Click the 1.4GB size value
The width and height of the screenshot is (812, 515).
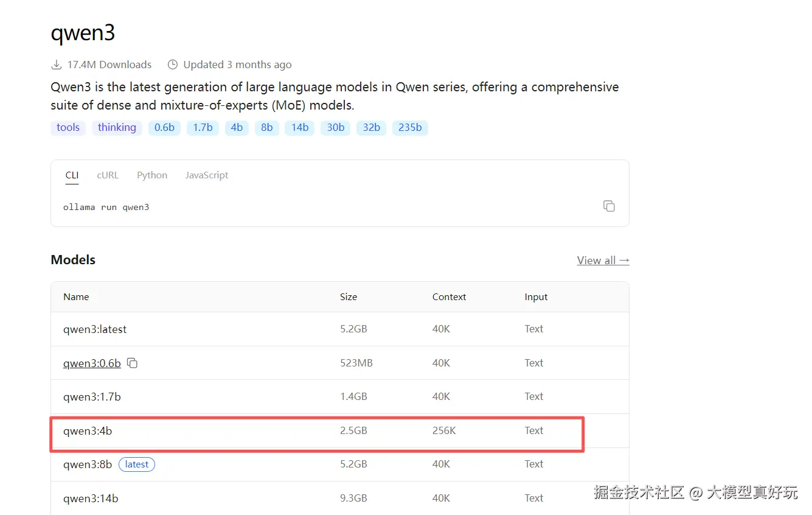point(353,396)
